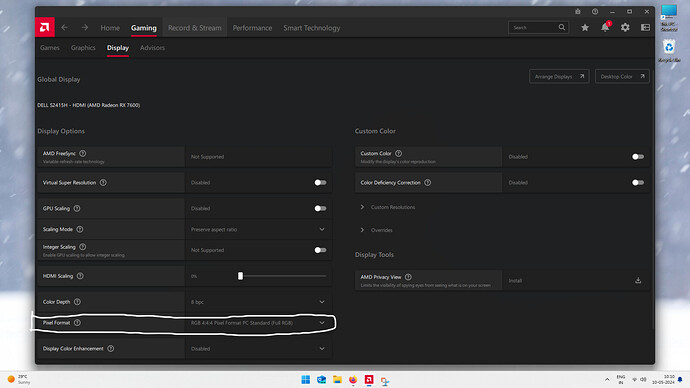This screenshot has width=690, height=388.
Task: Select the Display sub-tab
Action: pos(118,48)
